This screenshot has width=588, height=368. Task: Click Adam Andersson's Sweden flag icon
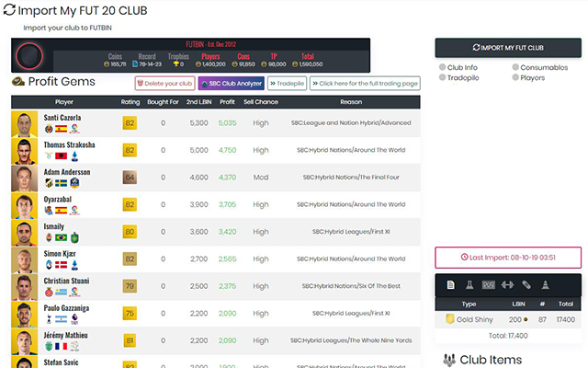point(61,183)
